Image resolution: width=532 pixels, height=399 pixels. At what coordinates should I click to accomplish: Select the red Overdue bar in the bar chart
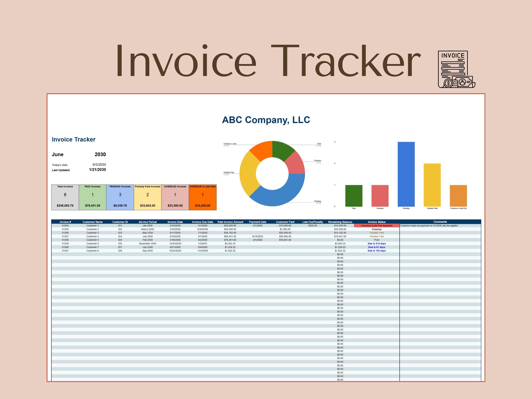point(380,196)
